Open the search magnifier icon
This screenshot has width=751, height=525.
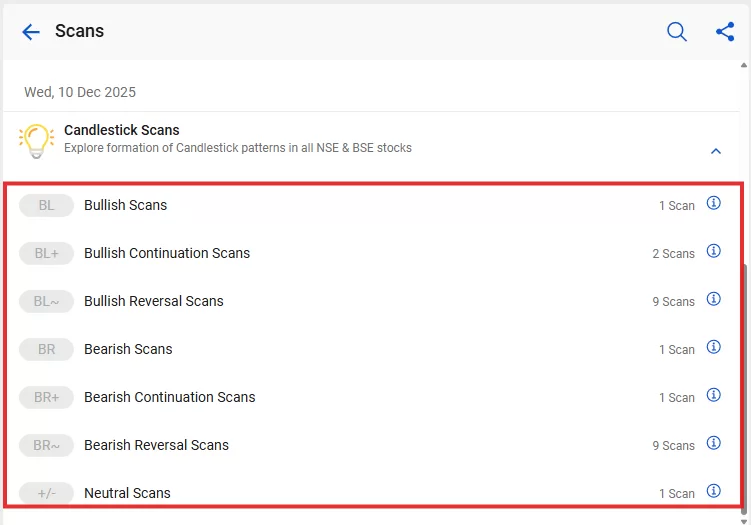click(677, 32)
